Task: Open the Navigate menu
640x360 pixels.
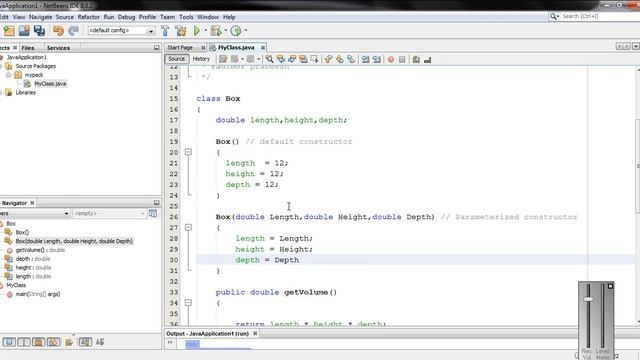Action: click(x=40, y=17)
